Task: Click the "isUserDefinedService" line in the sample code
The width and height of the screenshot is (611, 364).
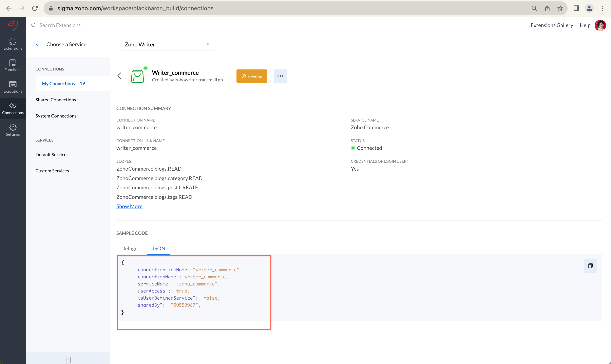Action: pos(177,298)
